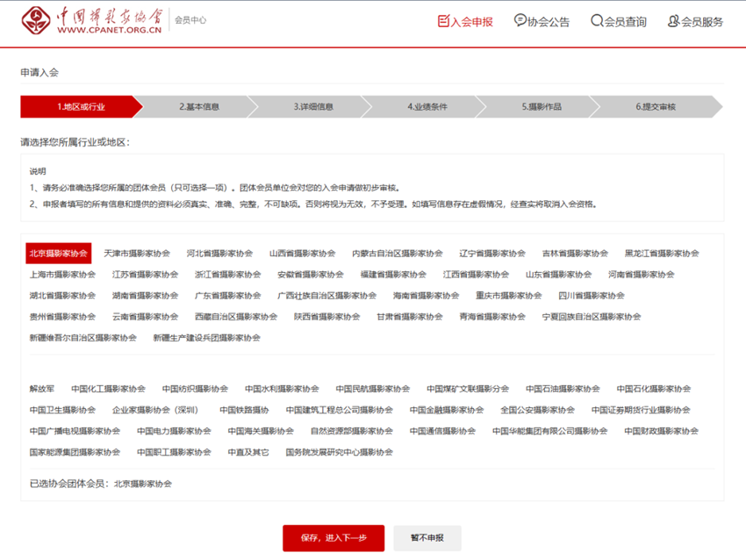Select 云南省摄影家协会
This screenshot has height=560, width=746.
tap(146, 317)
